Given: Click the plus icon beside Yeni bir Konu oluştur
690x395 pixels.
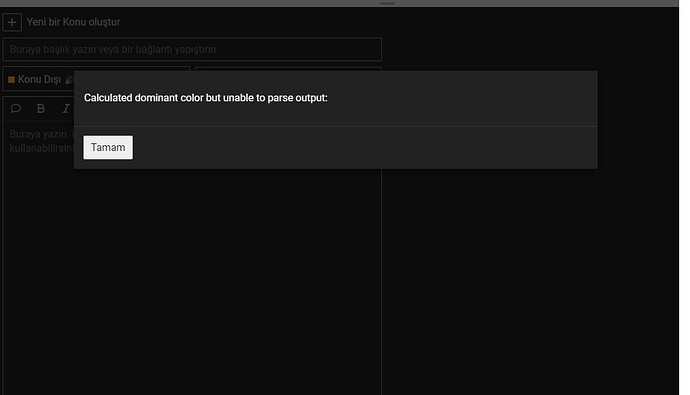Looking at the screenshot, I should (12, 22).
